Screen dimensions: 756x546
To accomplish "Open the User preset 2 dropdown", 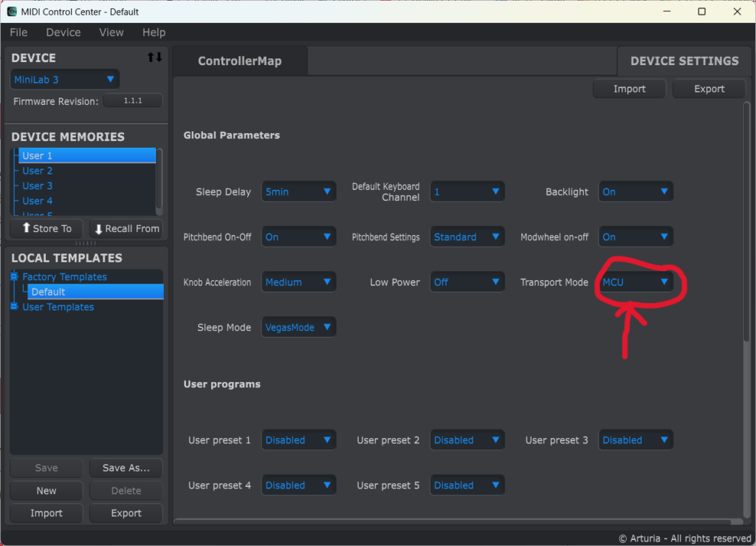I will tap(467, 440).
